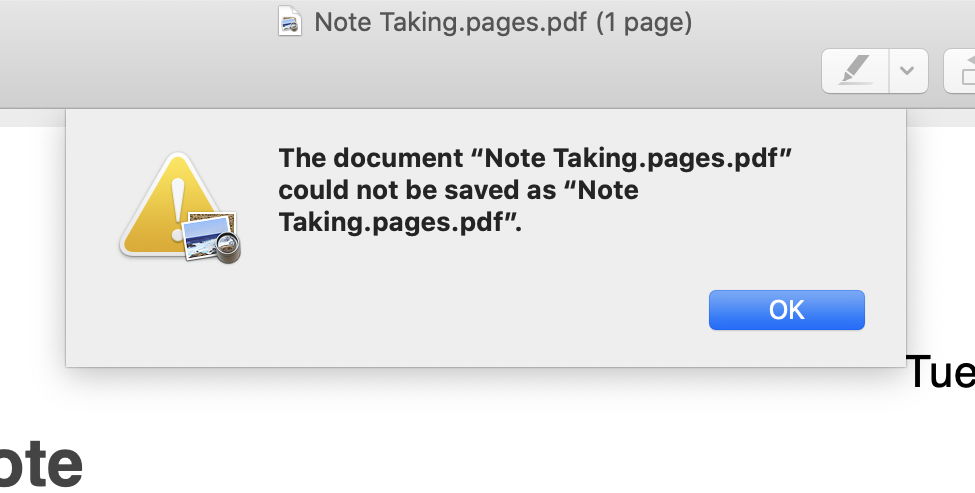
Task: Click "could not be saved as" text
Action: (x=422, y=190)
